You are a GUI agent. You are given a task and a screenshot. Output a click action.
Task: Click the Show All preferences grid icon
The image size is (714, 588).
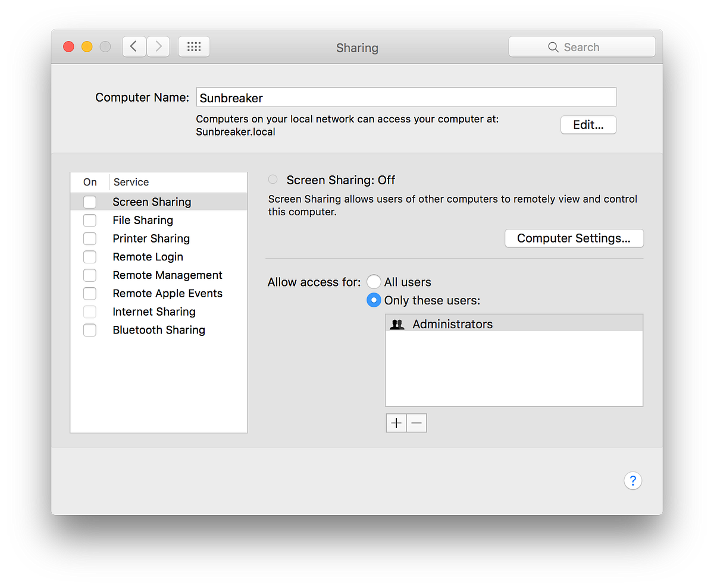(194, 46)
